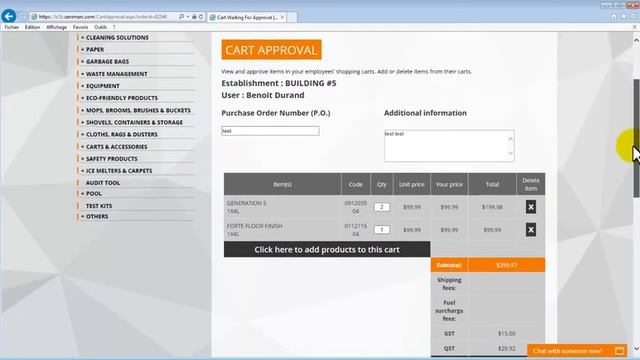
Task: Click the QST value $29.92
Action: [x=507, y=349]
